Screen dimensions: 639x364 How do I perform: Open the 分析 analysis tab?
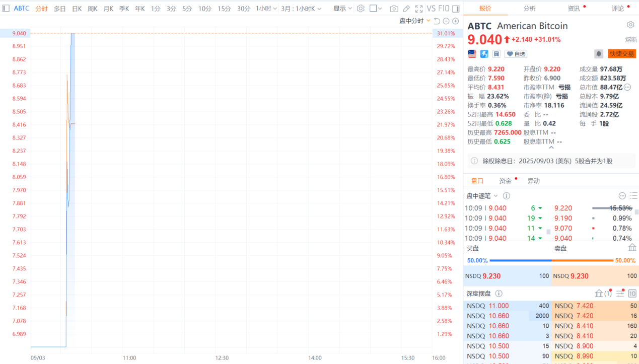pyautogui.click(x=529, y=9)
